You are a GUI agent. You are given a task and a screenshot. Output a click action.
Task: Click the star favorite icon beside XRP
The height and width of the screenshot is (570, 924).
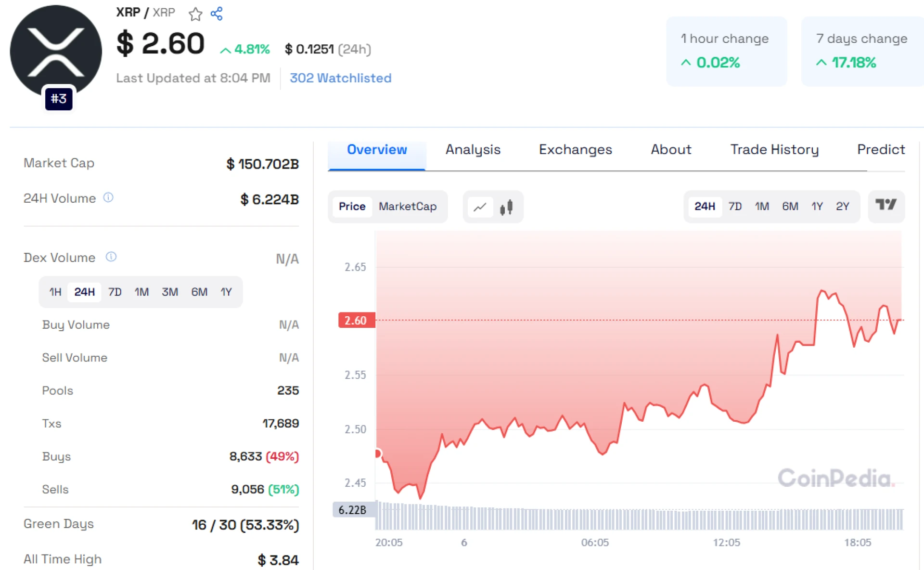[x=195, y=14]
